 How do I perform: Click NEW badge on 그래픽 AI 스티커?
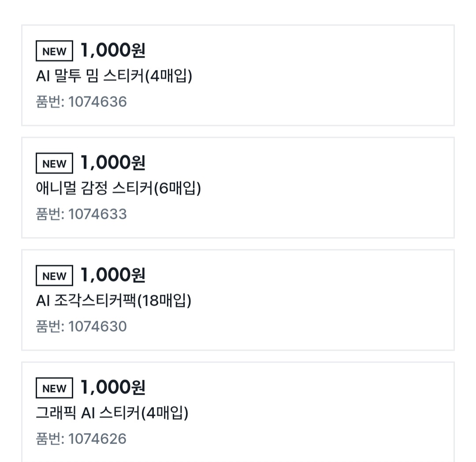[54, 388]
